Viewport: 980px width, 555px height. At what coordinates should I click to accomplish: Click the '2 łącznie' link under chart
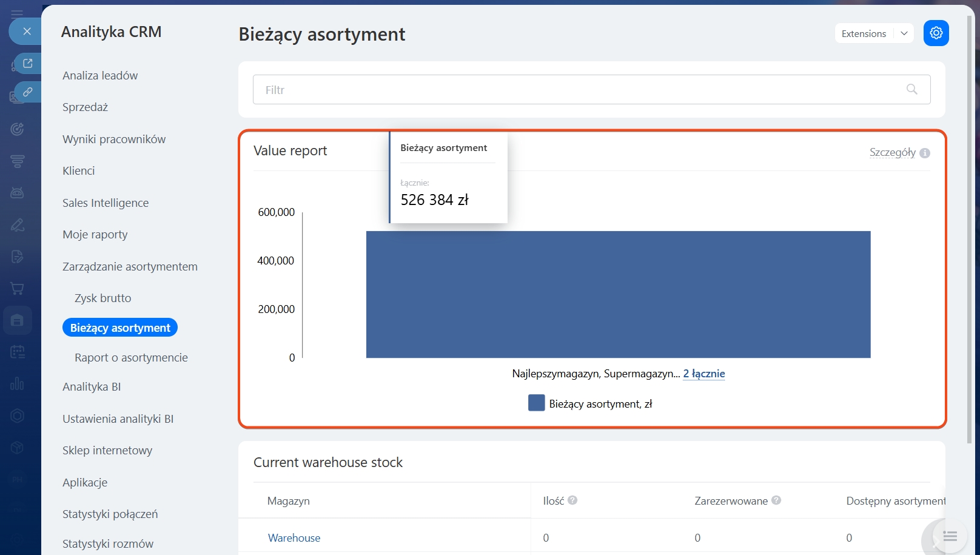tap(703, 374)
